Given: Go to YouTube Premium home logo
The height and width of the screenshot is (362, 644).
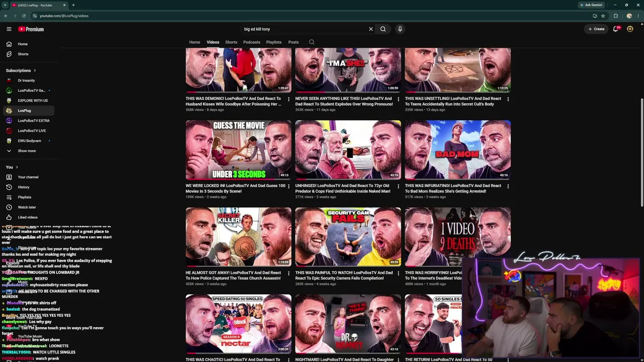Looking at the screenshot, I should coord(31,29).
